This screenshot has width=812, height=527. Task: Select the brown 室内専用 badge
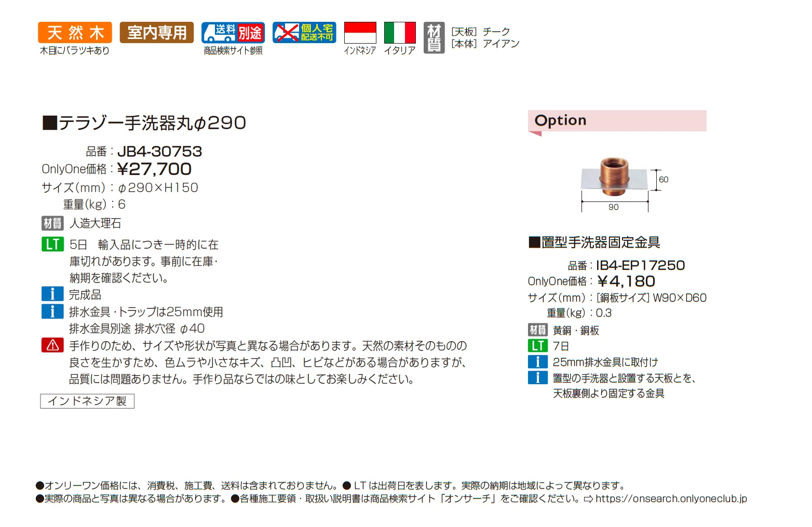[157, 33]
